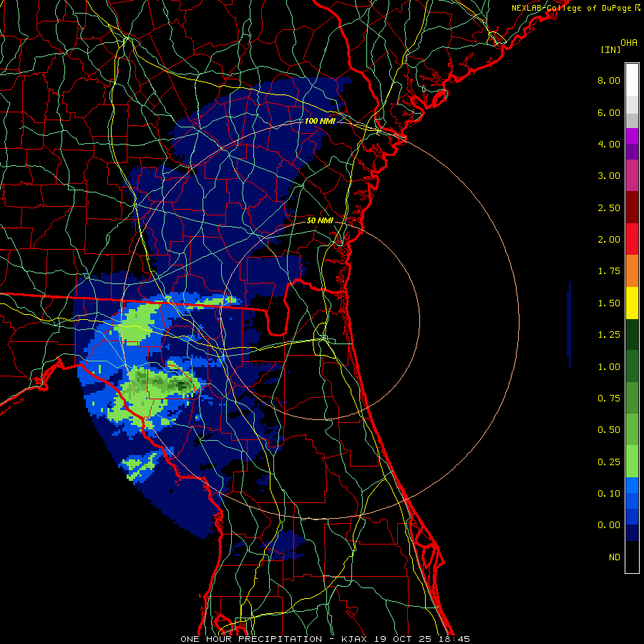The image size is (644, 644).
Task: Select the "2.50" legend value
Action: 609,208
